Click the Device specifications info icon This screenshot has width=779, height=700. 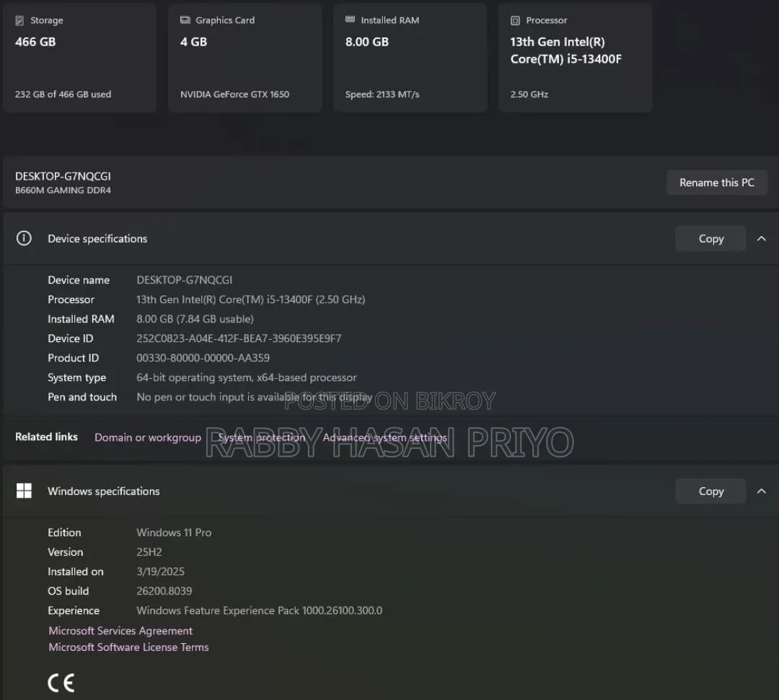point(24,238)
